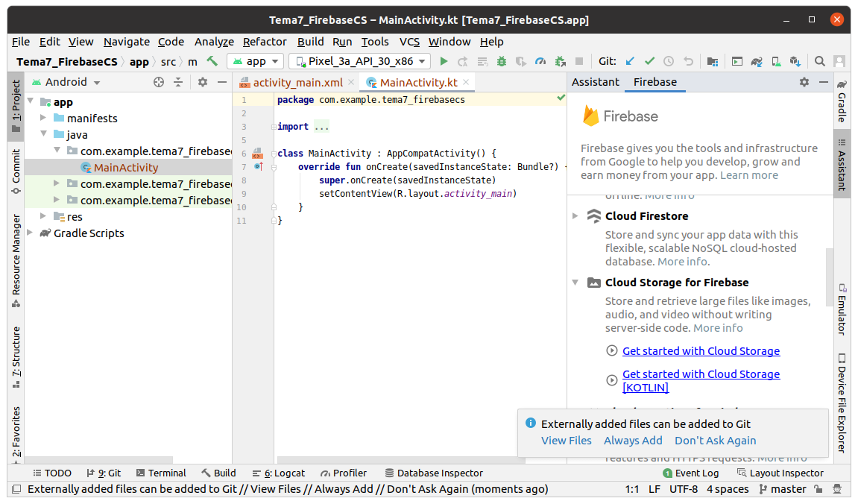This screenshot has width=858, height=504.
Task: Click the Make Project hammer icon
Action: [212, 62]
